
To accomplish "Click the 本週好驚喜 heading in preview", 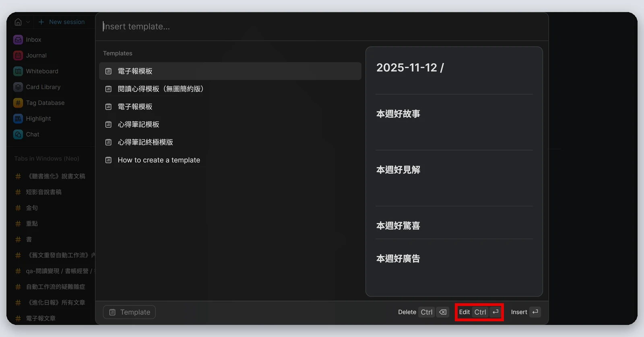I will coord(398,226).
